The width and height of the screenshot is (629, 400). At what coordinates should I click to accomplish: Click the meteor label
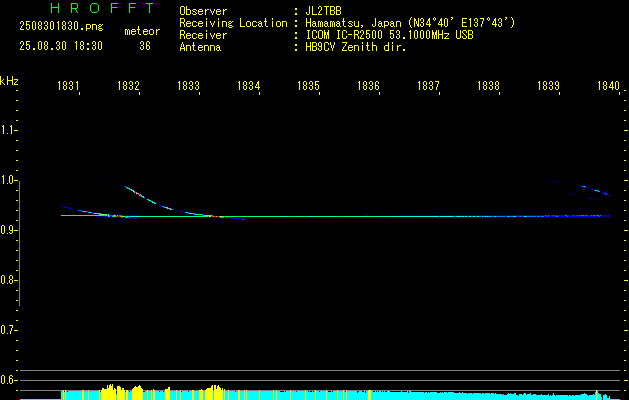click(142, 31)
